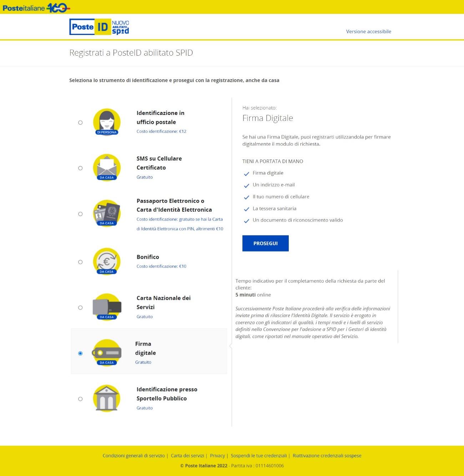464x476 pixels.
Task: Open the Privacy footer link
Action: point(217,456)
